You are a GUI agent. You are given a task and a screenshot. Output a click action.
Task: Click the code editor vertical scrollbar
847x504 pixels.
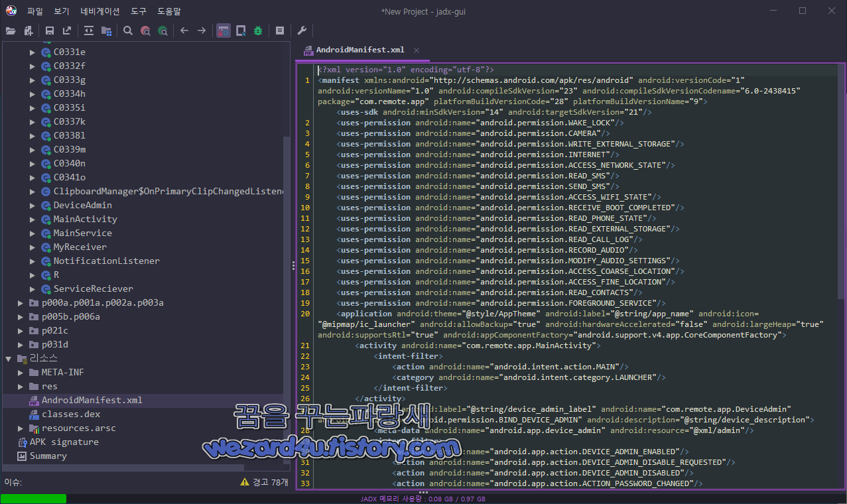pyautogui.click(x=842, y=181)
